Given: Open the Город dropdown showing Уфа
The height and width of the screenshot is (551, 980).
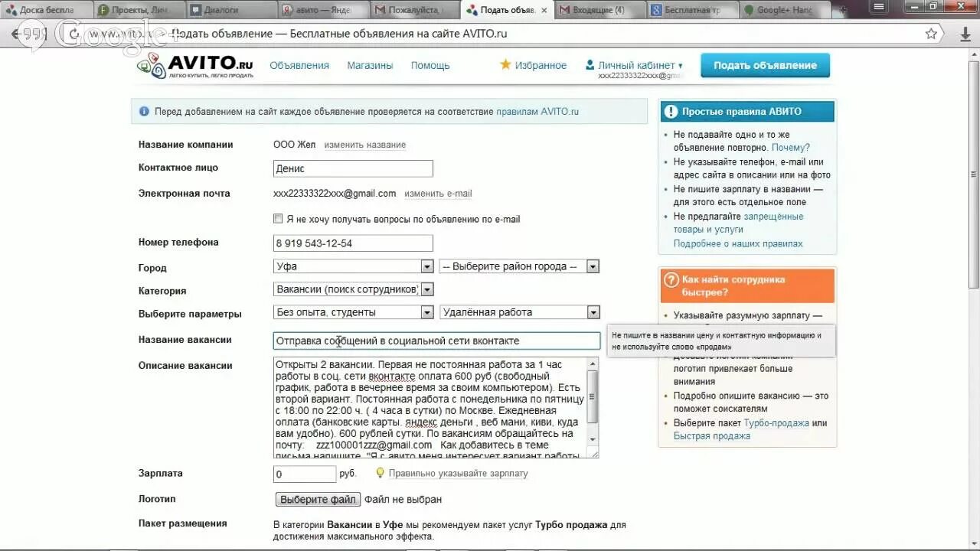Looking at the screenshot, I should pos(354,266).
